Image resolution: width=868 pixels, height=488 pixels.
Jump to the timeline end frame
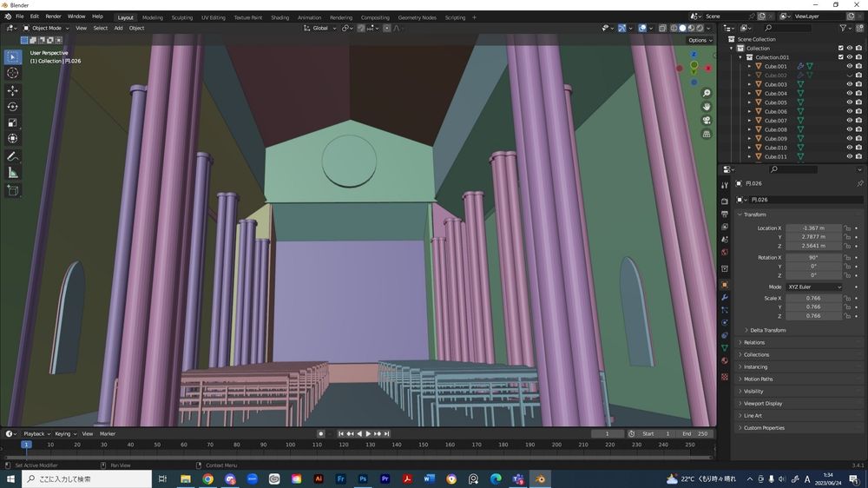click(x=387, y=433)
